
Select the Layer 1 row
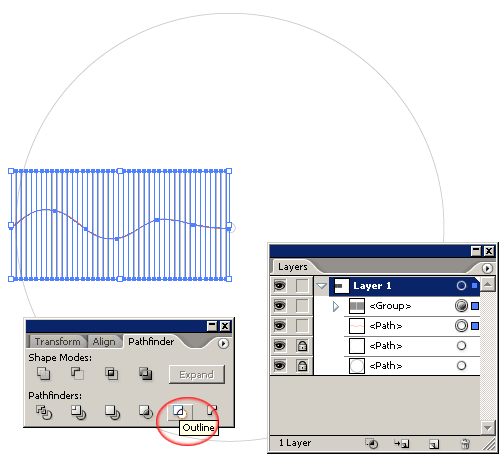(x=404, y=286)
